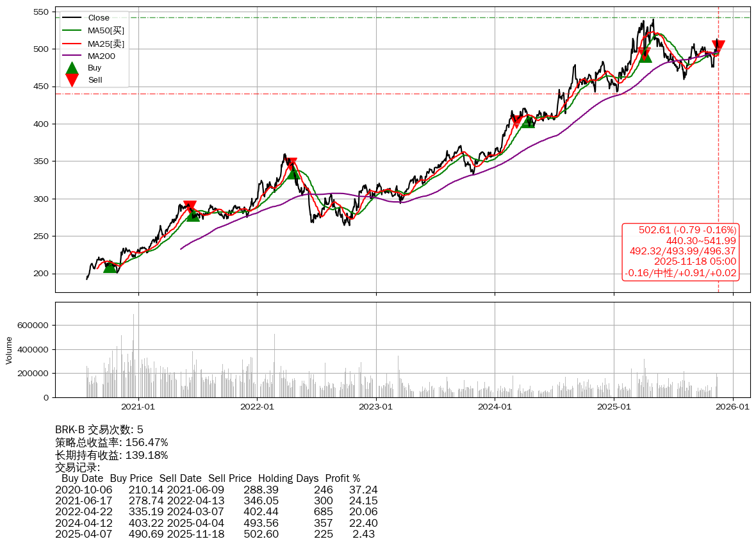Viewport: 756px width, 546px height.
Task: Click the Close label in the legend
Action: 99,18
